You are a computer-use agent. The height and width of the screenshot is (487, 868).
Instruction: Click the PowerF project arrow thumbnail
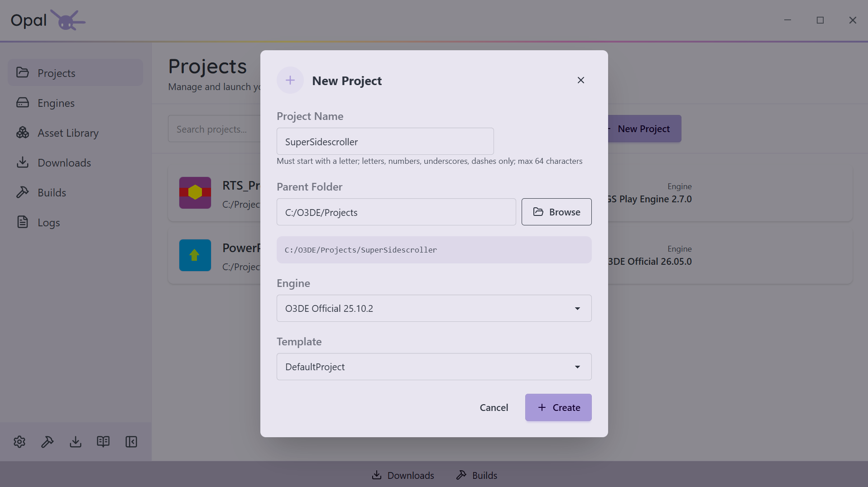point(195,255)
